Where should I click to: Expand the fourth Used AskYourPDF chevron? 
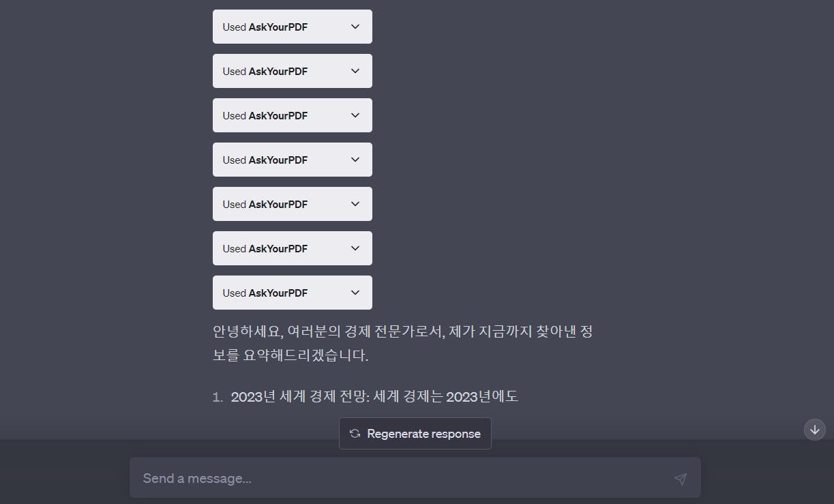pos(355,160)
